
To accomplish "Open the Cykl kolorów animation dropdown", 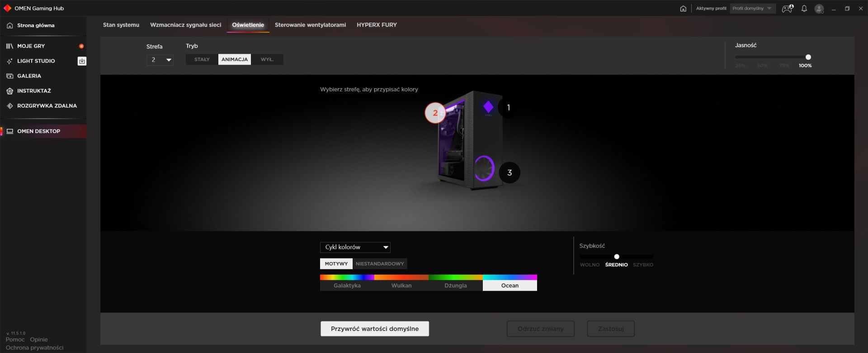I will click(x=355, y=247).
